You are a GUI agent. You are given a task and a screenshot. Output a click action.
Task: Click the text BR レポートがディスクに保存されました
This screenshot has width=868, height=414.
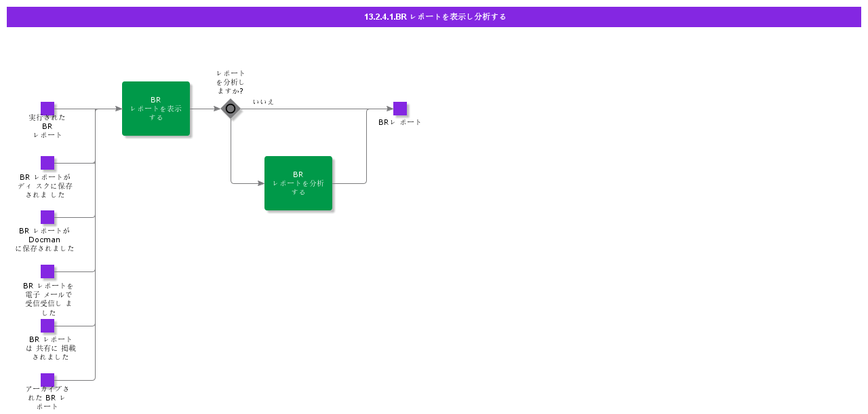point(45,186)
